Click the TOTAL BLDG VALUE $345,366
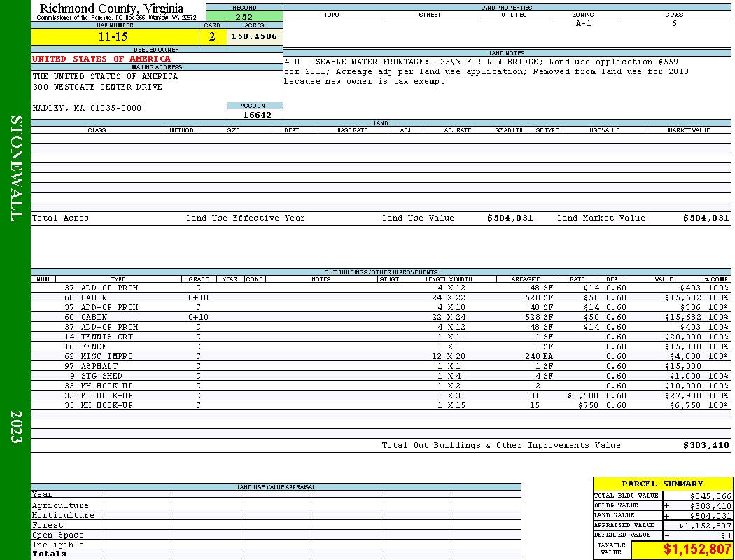The height and width of the screenshot is (560, 735). (710, 496)
